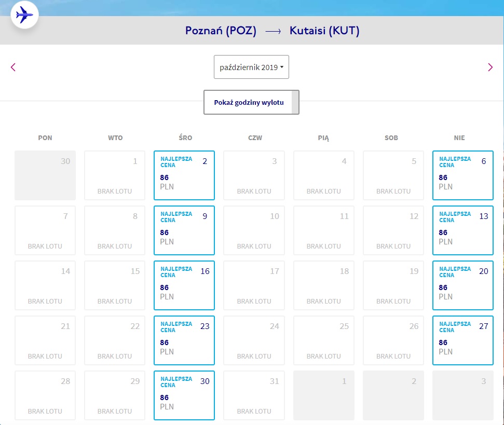
Task: Select flight on Wednesday October 2
Action: 184,175
